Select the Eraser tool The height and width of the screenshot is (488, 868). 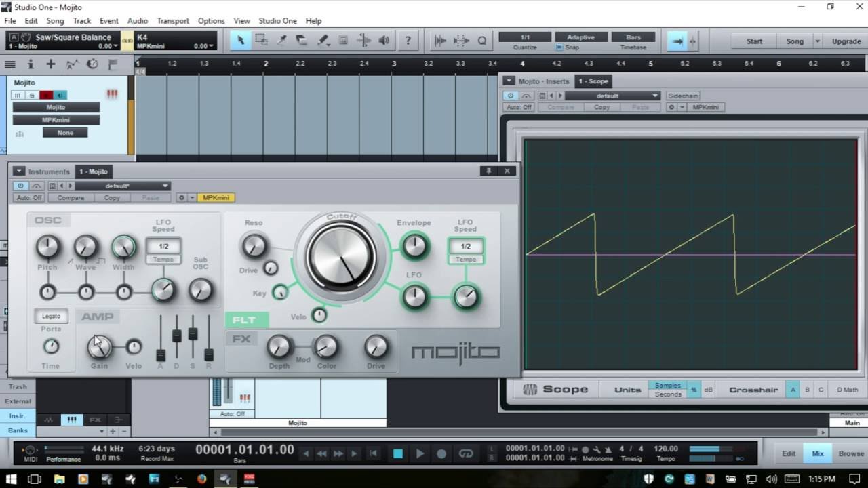[x=302, y=41]
